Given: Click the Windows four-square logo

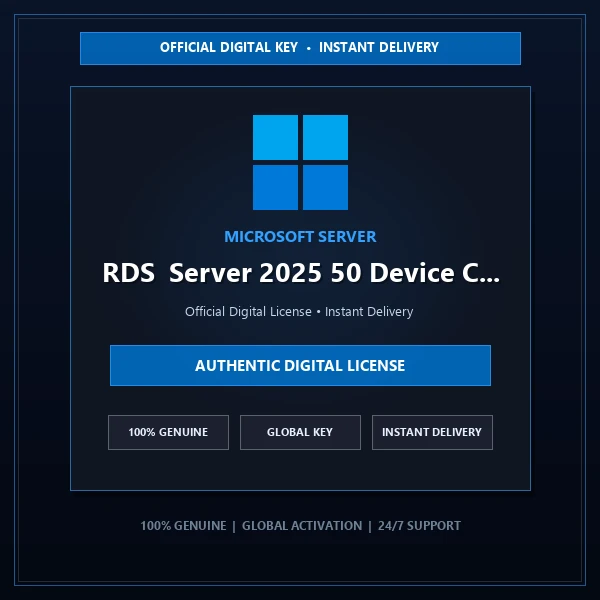Looking at the screenshot, I should [x=300, y=162].
